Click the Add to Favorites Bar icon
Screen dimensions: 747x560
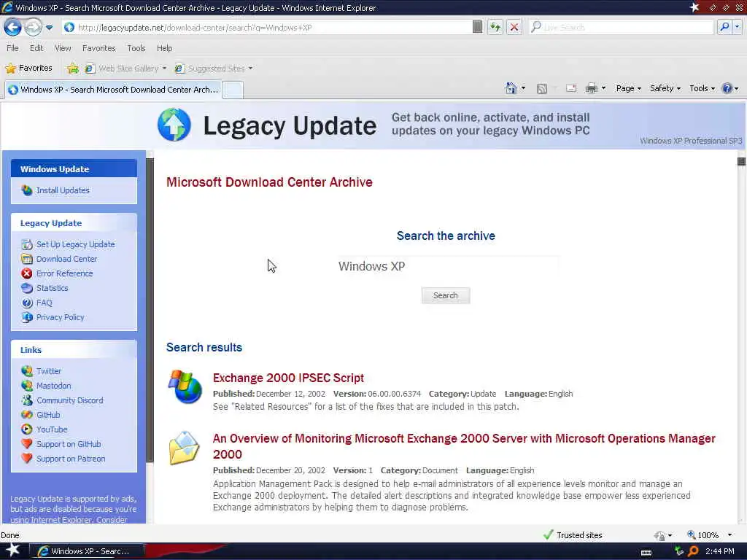[x=72, y=69]
